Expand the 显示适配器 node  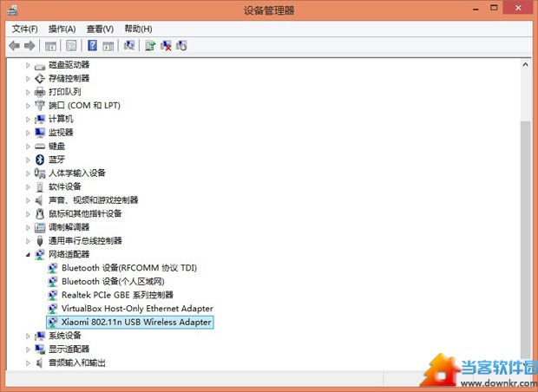pyautogui.click(x=28, y=350)
